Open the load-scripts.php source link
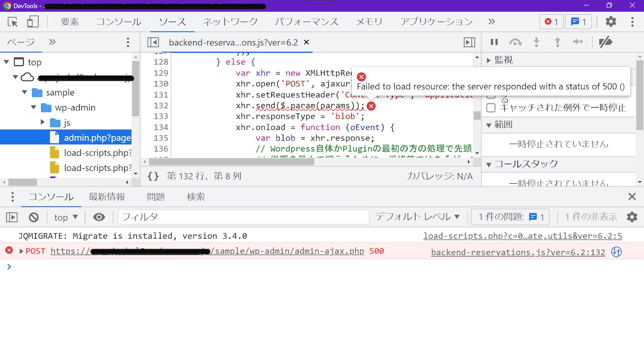Viewport: 644px width, 342px height. point(523,236)
